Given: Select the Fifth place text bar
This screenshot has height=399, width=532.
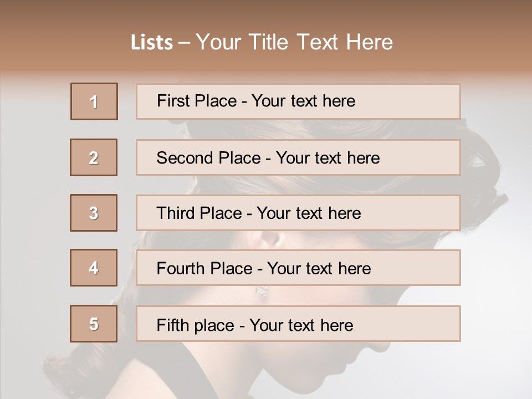Looking at the screenshot, I should pyautogui.click(x=298, y=324).
